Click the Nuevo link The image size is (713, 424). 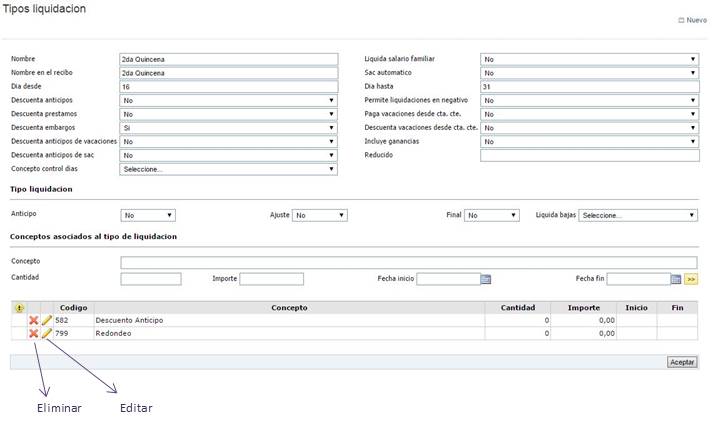coord(693,19)
